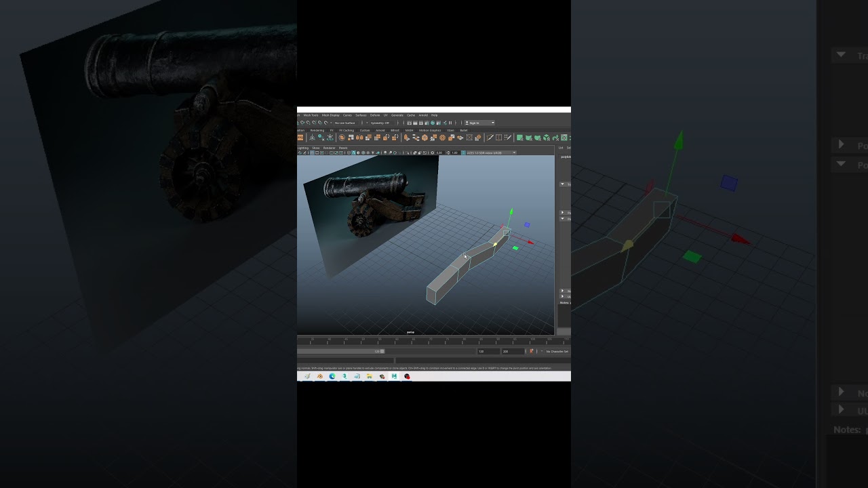Open the Cache menu

click(x=411, y=115)
